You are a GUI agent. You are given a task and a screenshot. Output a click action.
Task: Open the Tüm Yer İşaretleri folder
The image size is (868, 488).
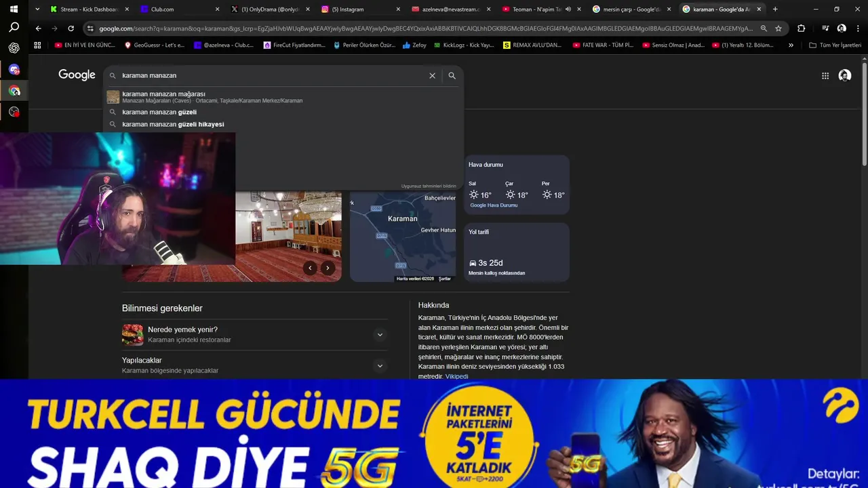pos(835,45)
